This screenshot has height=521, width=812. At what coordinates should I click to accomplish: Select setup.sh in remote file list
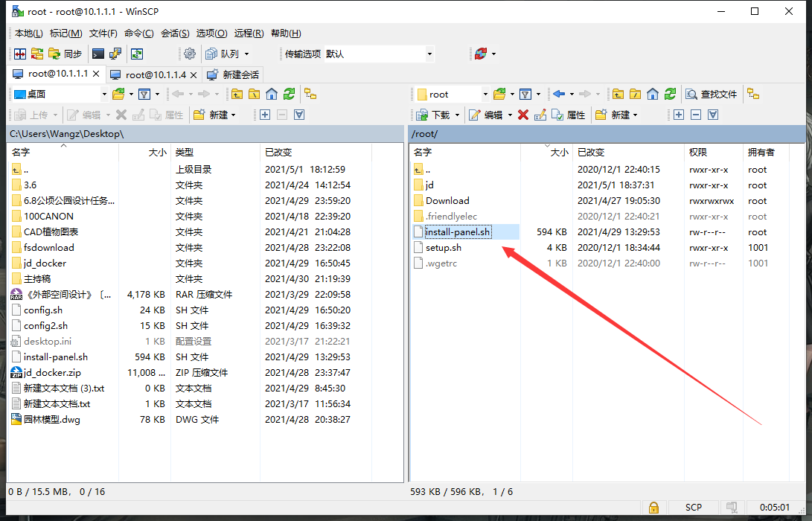tap(443, 247)
